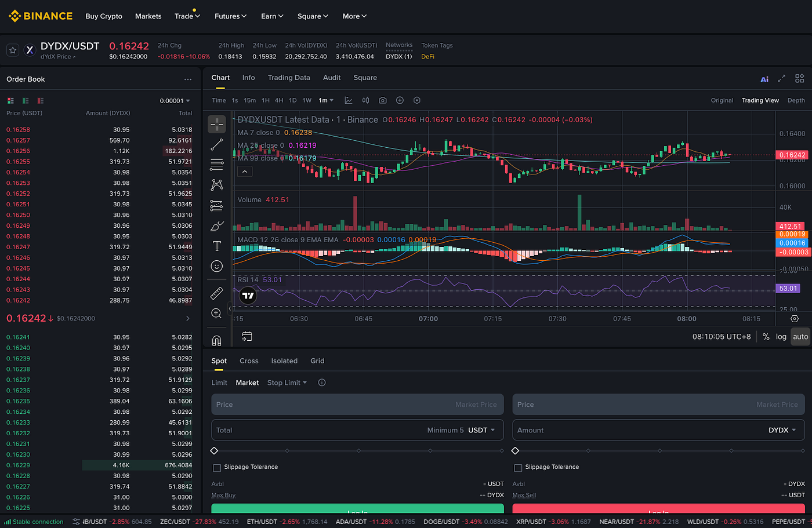812x528 pixels.
Task: Show both bids and asks order book view
Action: click(x=10, y=101)
